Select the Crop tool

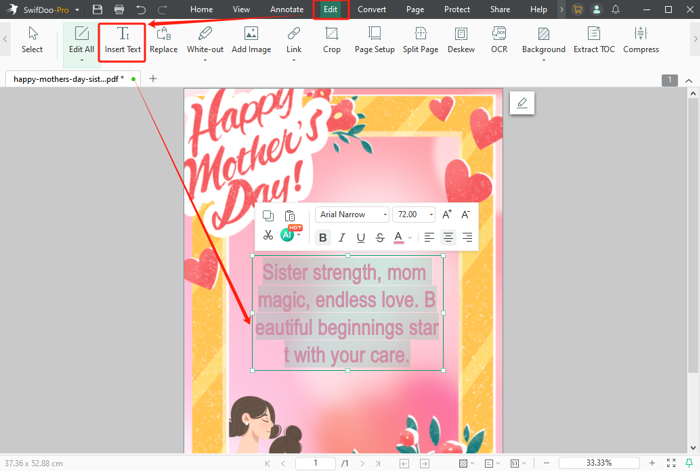pyautogui.click(x=331, y=40)
